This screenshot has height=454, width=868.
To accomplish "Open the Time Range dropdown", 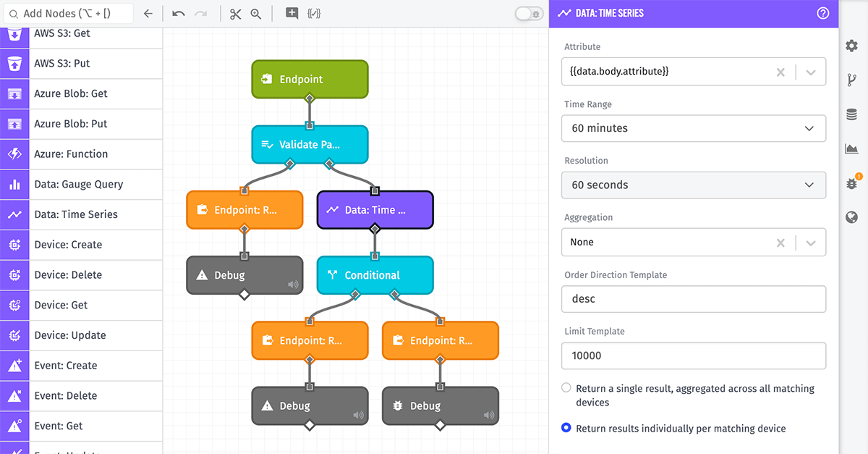I will click(693, 128).
